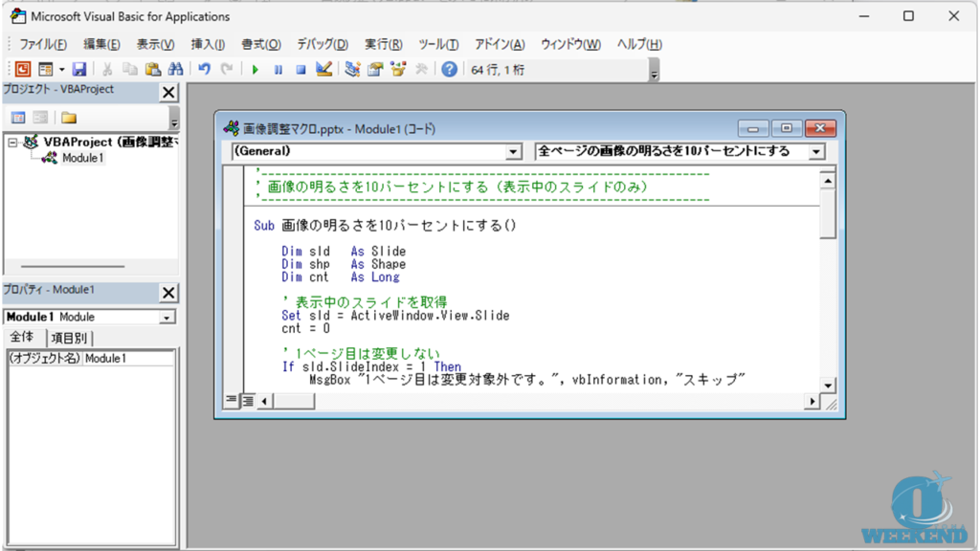980x551 pixels.
Task: Open 書式(O) menu
Action: [261, 44]
